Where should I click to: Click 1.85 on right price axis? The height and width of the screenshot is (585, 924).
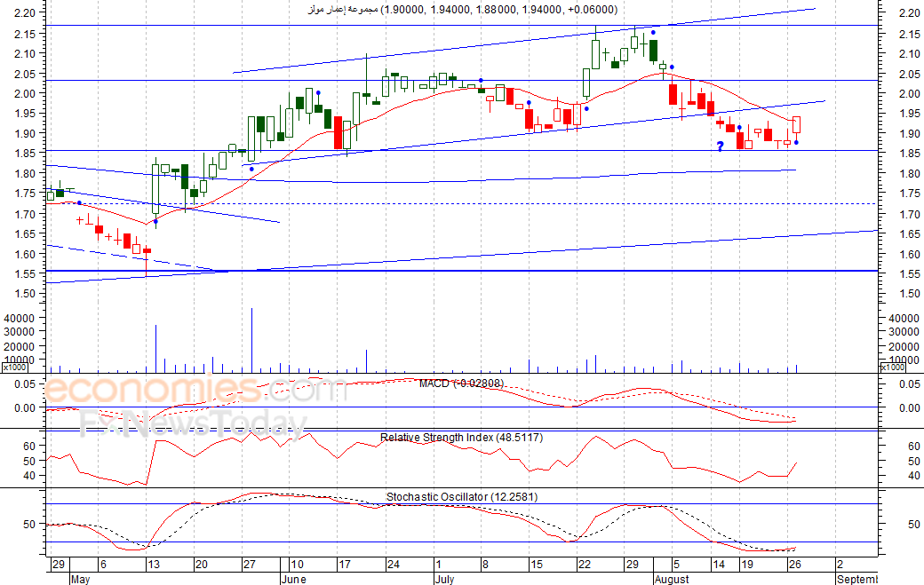(x=909, y=153)
